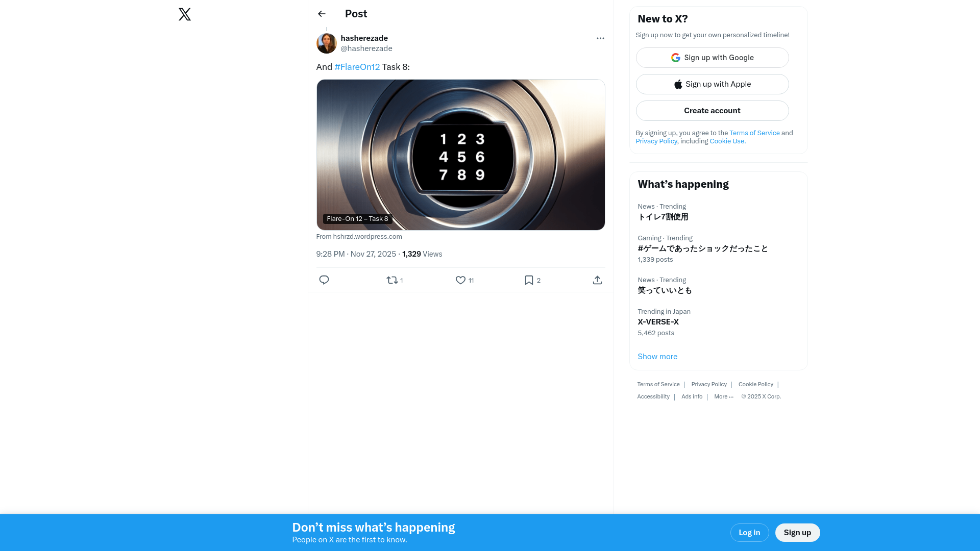This screenshot has width=980, height=551.
Task: Click the share upload icon
Action: tap(597, 280)
